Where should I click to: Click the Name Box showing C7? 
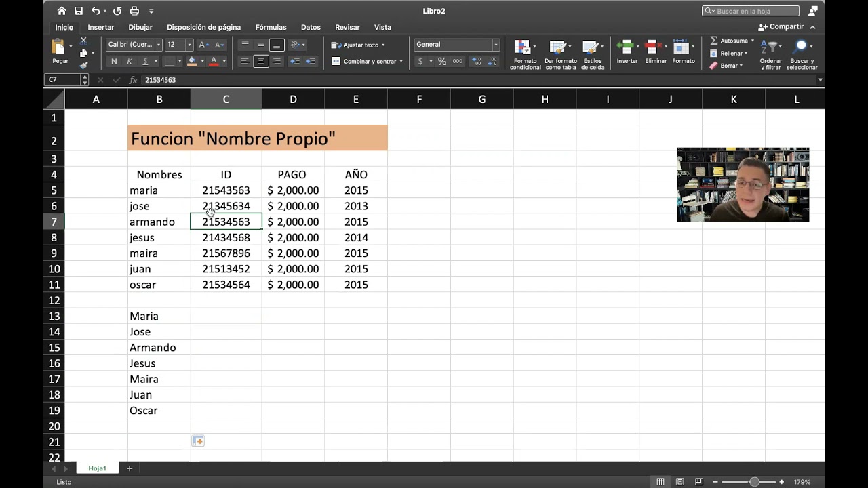point(62,80)
